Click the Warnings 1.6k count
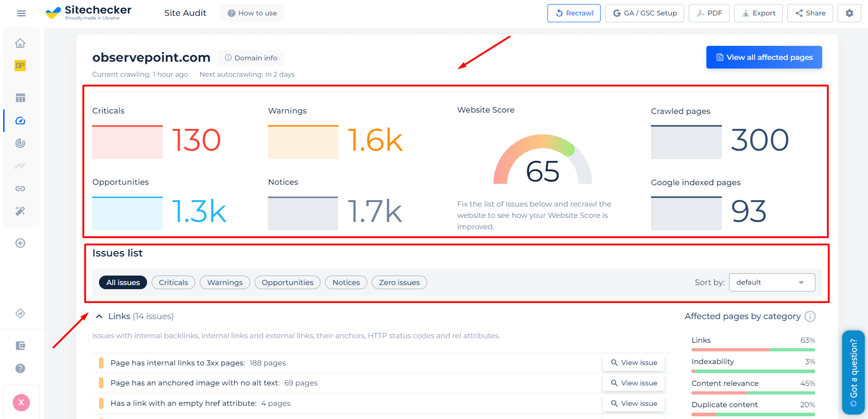 click(375, 140)
